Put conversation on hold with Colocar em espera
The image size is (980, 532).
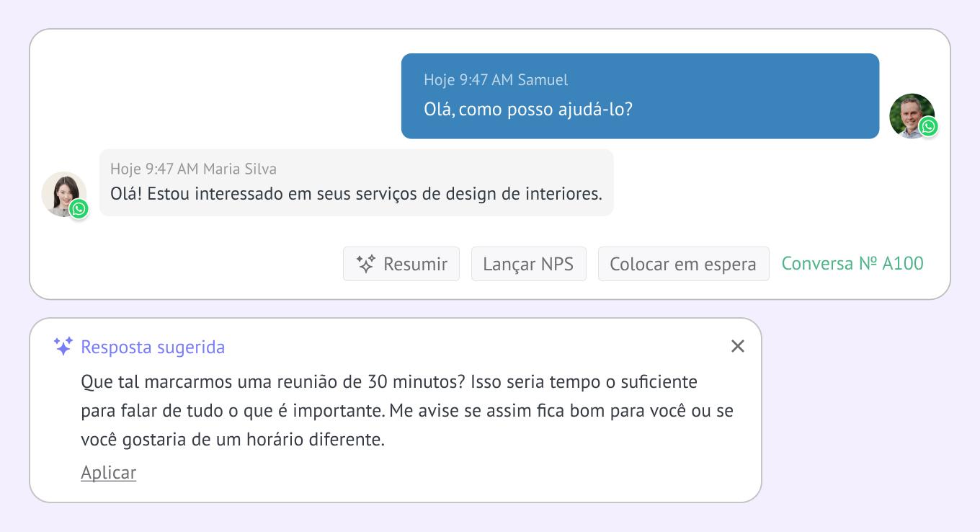coord(683,264)
